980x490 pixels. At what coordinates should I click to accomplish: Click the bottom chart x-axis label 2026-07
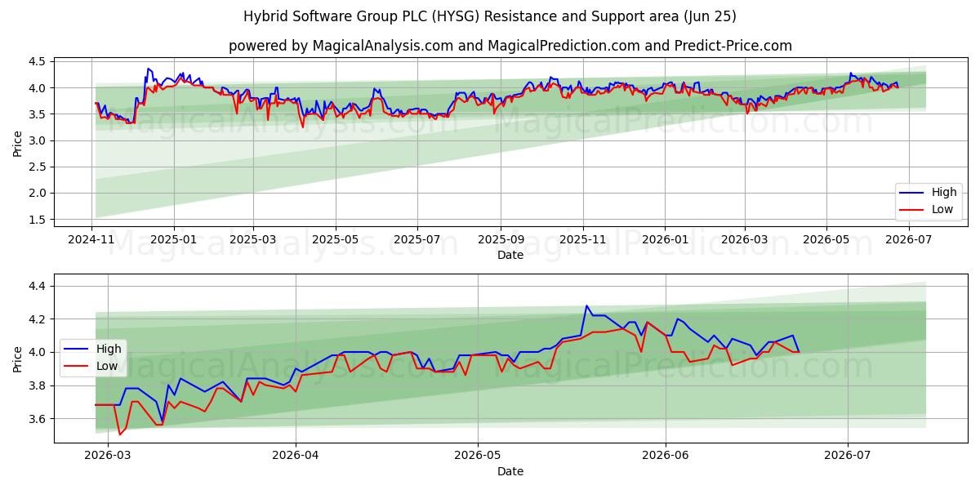(848, 455)
